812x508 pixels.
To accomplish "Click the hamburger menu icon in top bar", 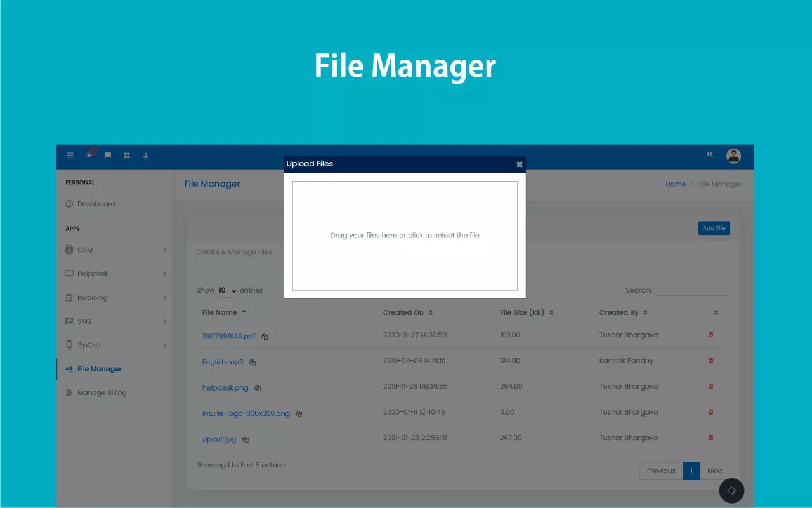I will pyautogui.click(x=70, y=156).
